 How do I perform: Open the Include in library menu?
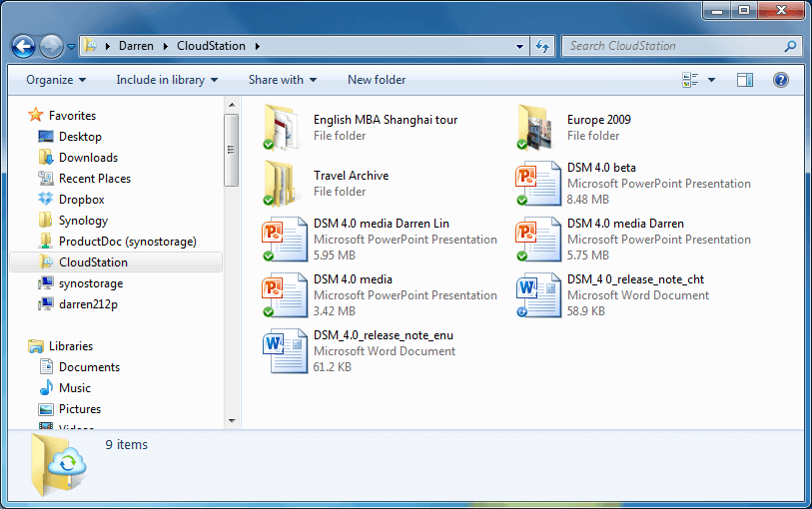click(x=167, y=80)
